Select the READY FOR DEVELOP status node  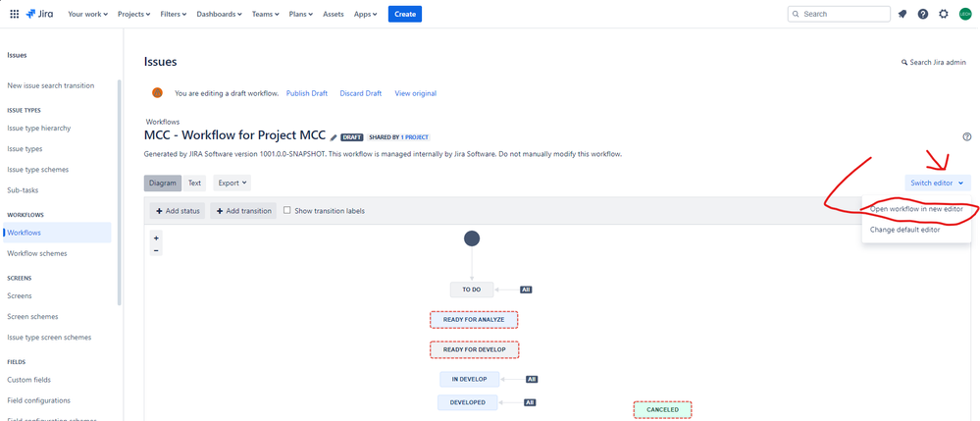click(x=475, y=349)
